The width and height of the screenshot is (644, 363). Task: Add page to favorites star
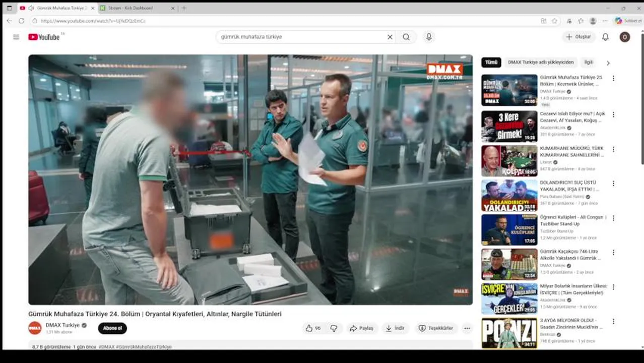[x=554, y=21]
